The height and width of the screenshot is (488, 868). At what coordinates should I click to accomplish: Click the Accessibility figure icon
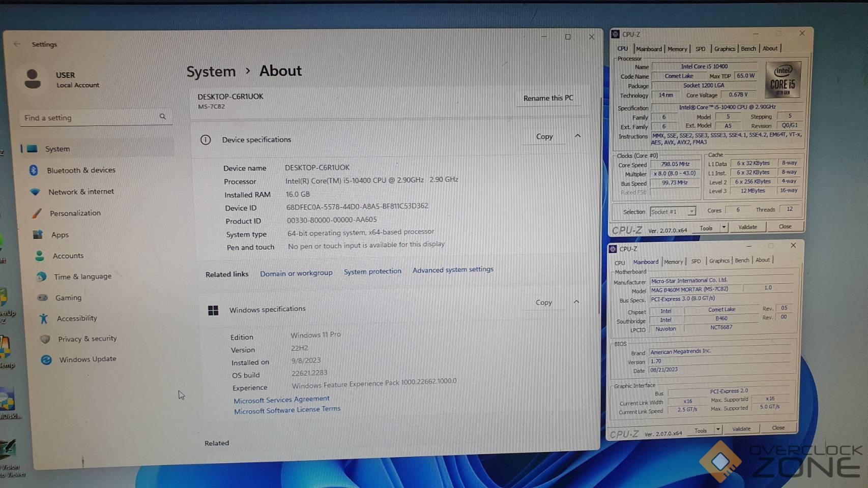[x=44, y=319]
